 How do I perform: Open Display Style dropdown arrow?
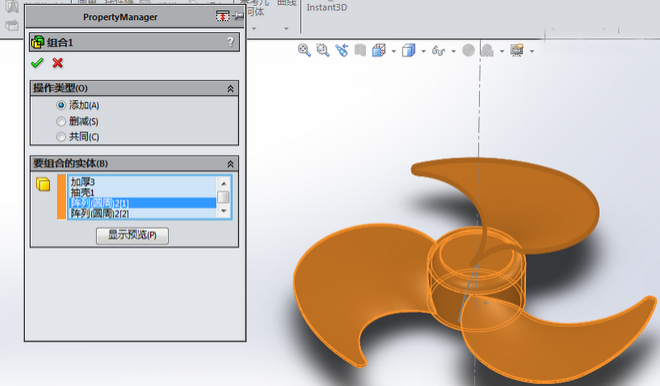(423, 51)
